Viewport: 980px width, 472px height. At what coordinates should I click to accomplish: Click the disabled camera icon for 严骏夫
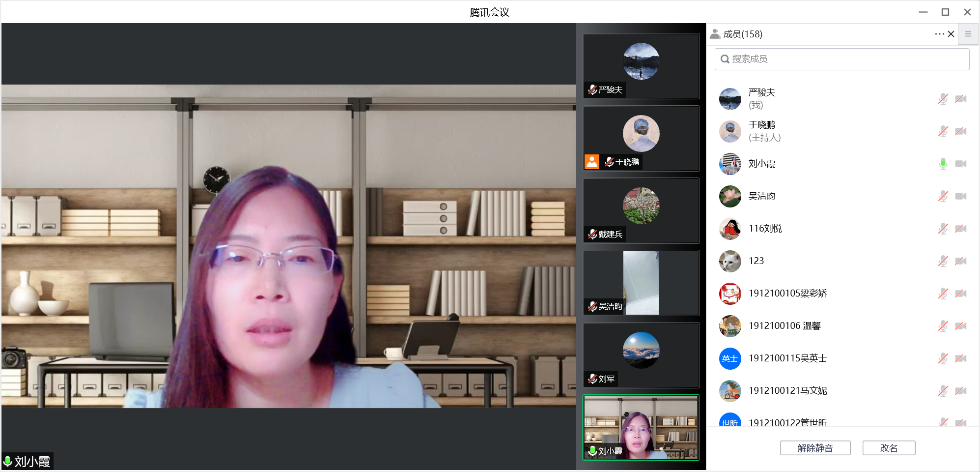pyautogui.click(x=960, y=99)
